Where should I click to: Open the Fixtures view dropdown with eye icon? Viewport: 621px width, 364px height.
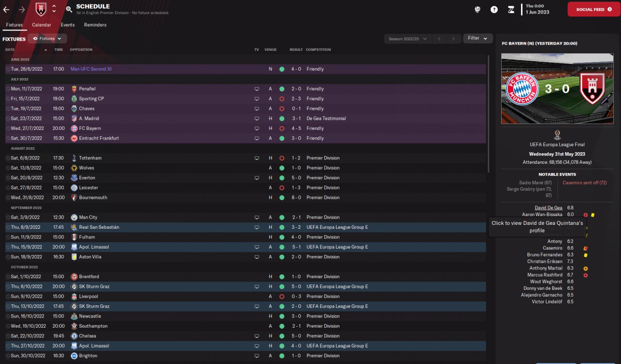[x=47, y=38]
